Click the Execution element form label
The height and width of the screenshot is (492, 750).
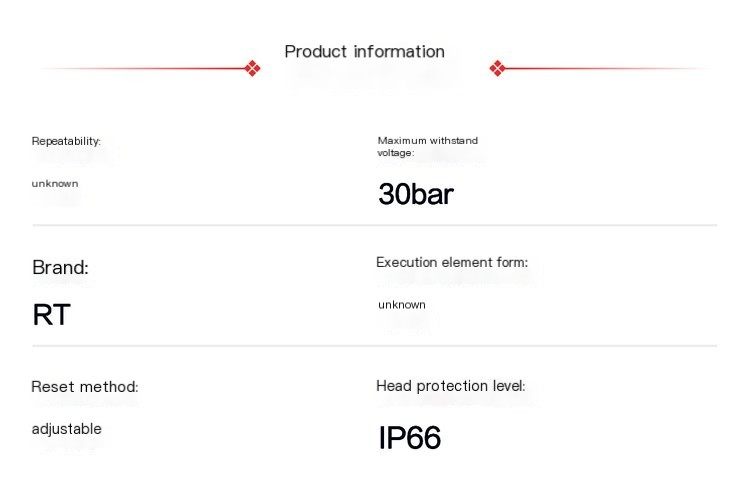(452, 262)
